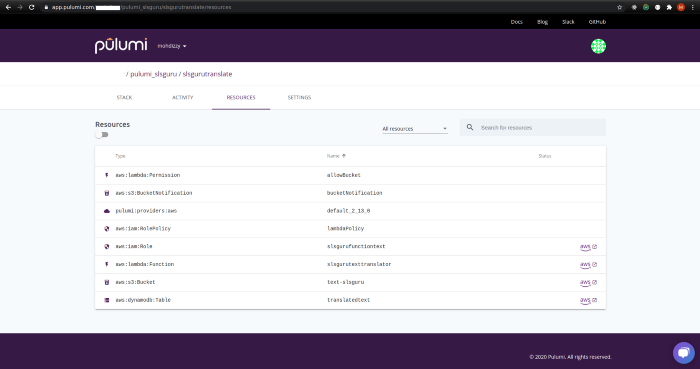This screenshot has width=700, height=369.
Task: Open the Docs link
Action: [x=517, y=21]
